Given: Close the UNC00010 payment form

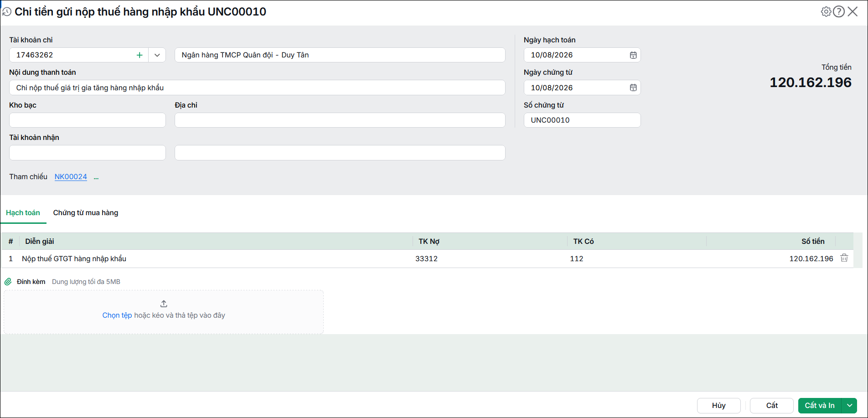Looking at the screenshot, I should pyautogui.click(x=853, y=12).
